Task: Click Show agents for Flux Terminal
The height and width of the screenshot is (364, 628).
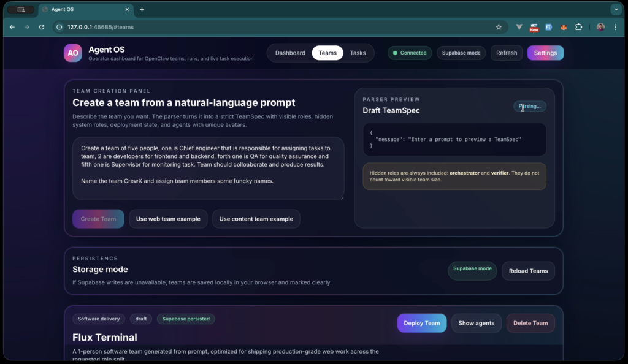Action: [476, 323]
